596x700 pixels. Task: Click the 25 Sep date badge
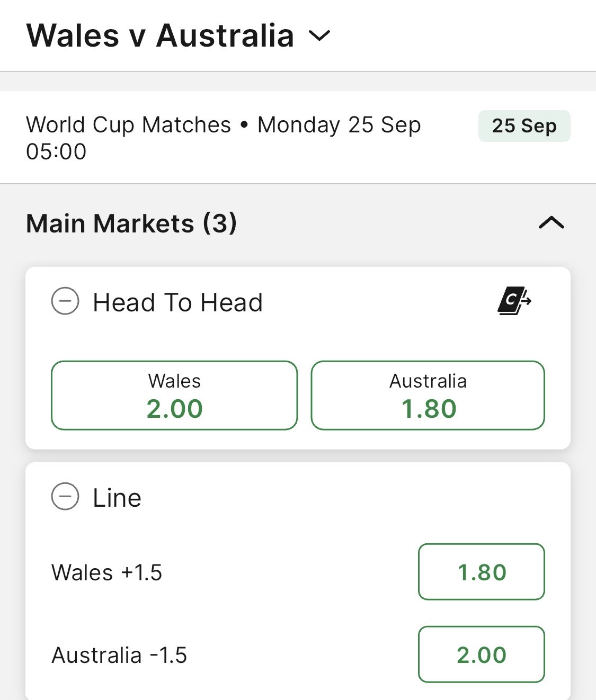click(x=524, y=126)
